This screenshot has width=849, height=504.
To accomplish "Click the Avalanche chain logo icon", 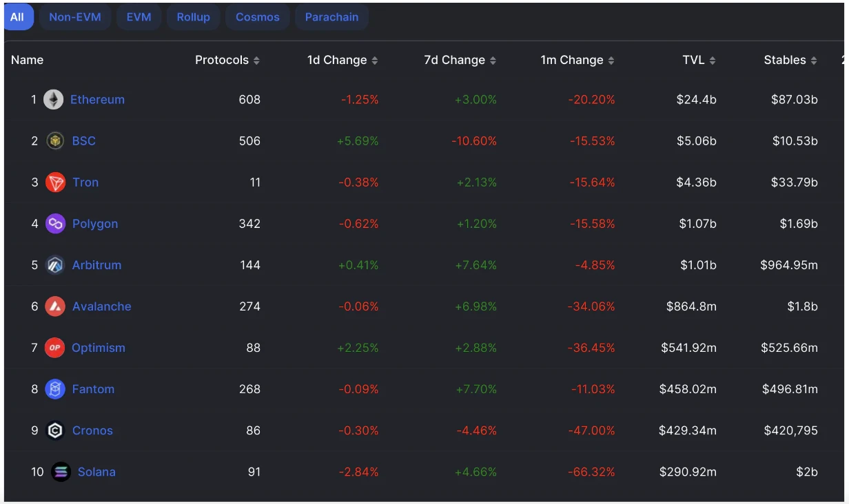I will 55,306.
